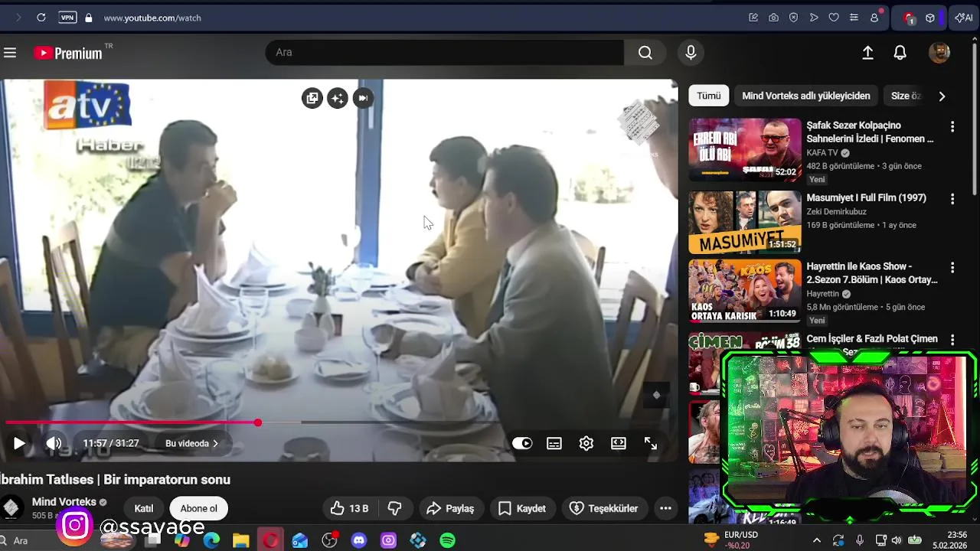
Task: Open File Explorer from the taskbar
Action: 241,540
